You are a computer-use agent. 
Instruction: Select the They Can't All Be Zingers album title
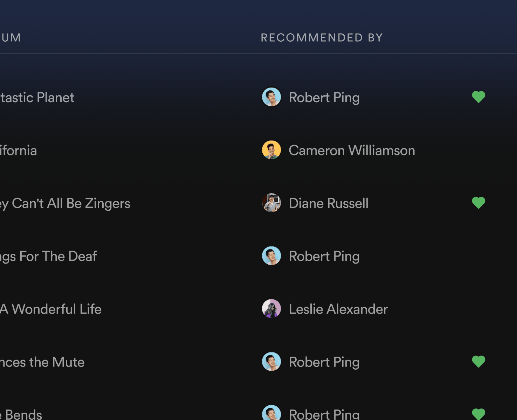click(65, 203)
